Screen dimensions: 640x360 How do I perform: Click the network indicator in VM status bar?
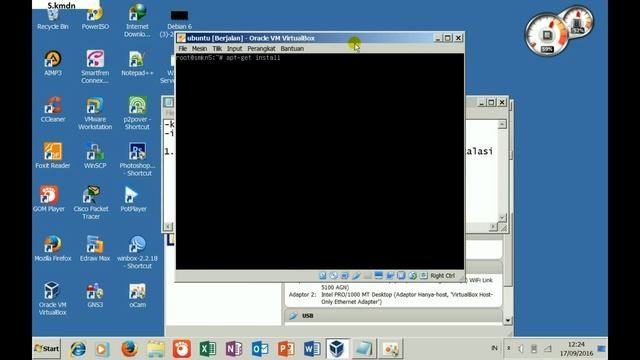(345, 276)
